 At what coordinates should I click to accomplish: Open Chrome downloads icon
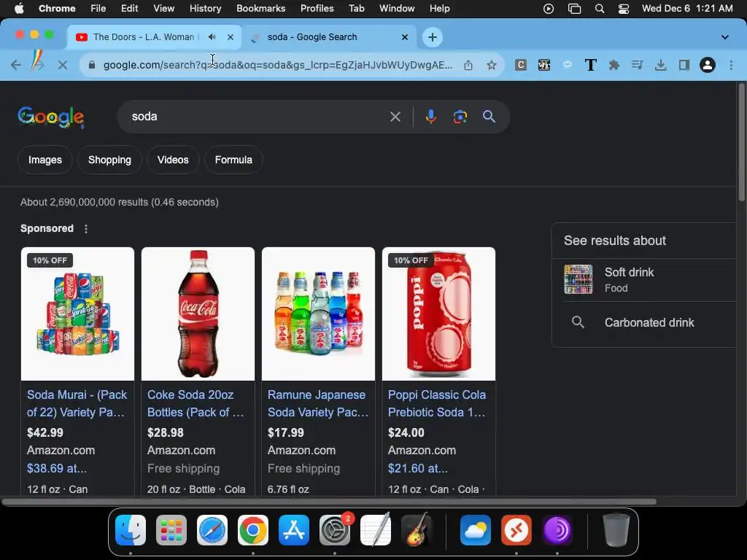(660, 65)
